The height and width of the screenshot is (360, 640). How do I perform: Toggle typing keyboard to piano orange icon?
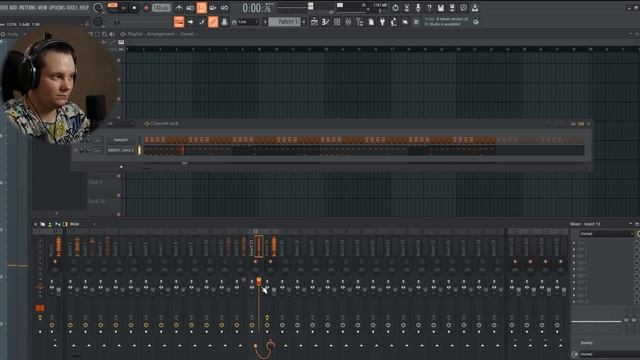(179, 22)
